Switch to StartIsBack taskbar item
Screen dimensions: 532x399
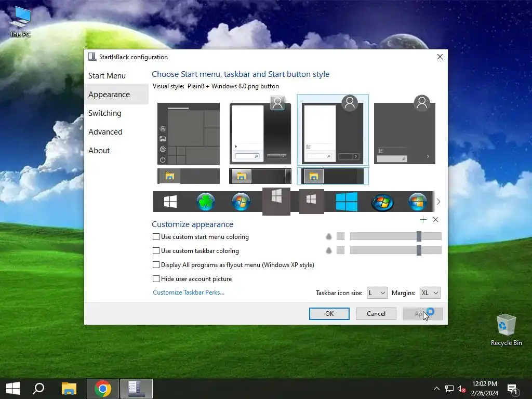(137, 389)
